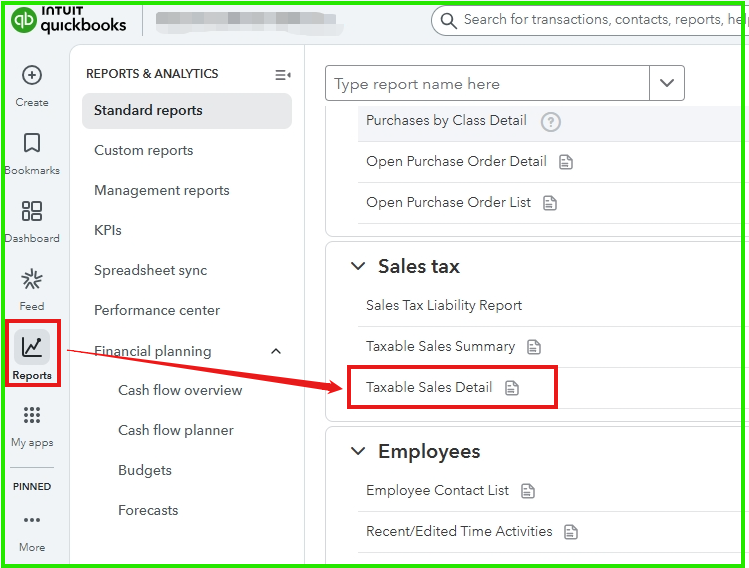Collapse the Sales tax section
This screenshot has width=749, height=568.
pyautogui.click(x=357, y=266)
